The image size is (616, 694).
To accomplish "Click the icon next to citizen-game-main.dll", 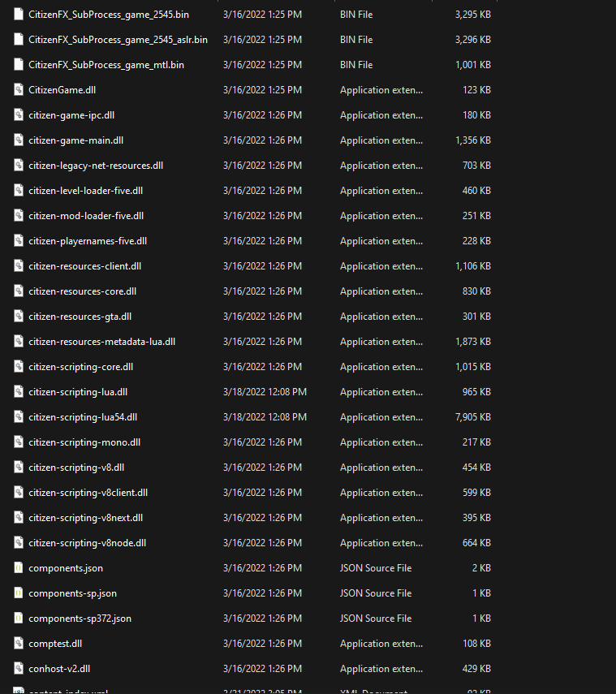I will click(x=19, y=140).
